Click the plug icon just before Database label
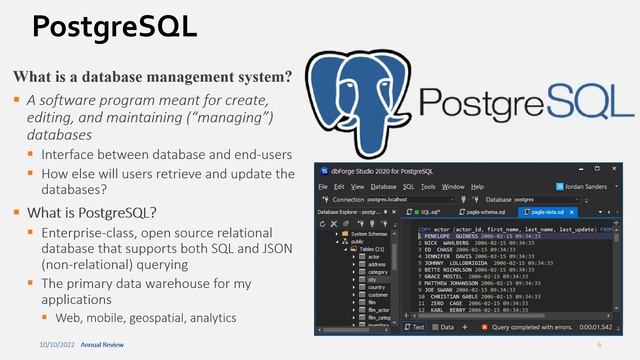Viewport: 640px width, 360px height. pyautogui.click(x=476, y=200)
